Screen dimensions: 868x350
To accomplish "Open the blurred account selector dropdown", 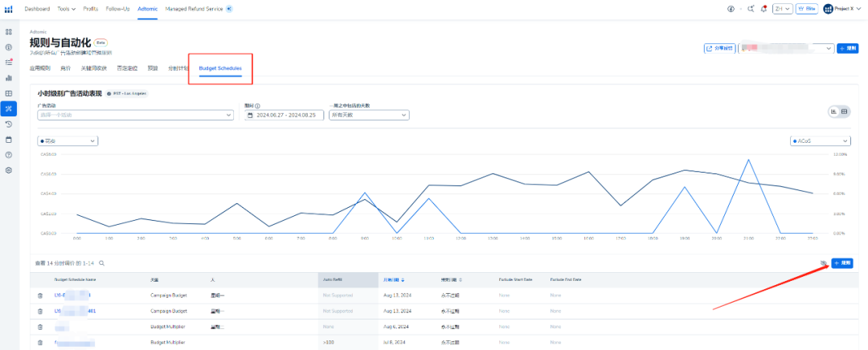I will pos(786,49).
